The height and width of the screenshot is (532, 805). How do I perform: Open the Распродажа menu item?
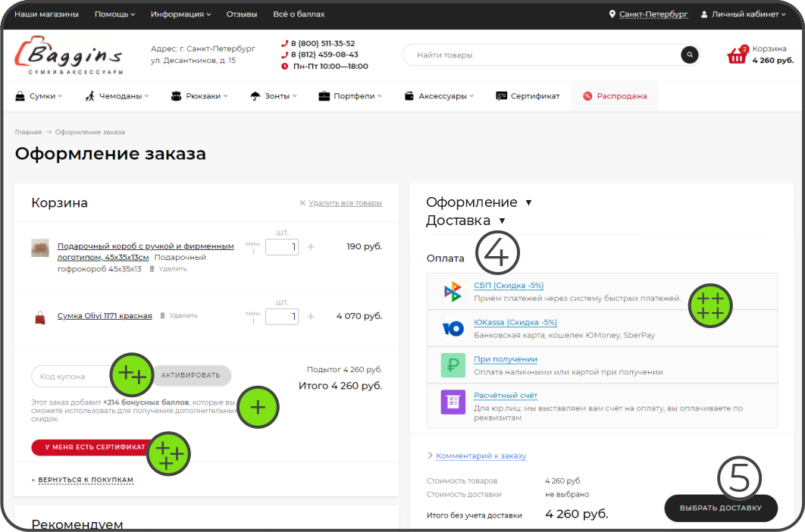[x=615, y=96]
